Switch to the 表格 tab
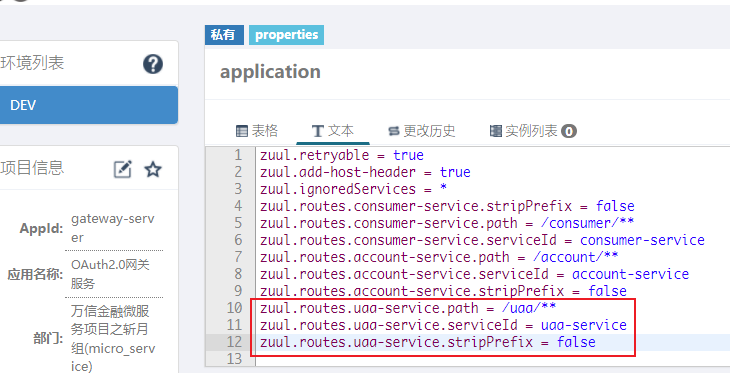The height and width of the screenshot is (373, 730). point(257,131)
